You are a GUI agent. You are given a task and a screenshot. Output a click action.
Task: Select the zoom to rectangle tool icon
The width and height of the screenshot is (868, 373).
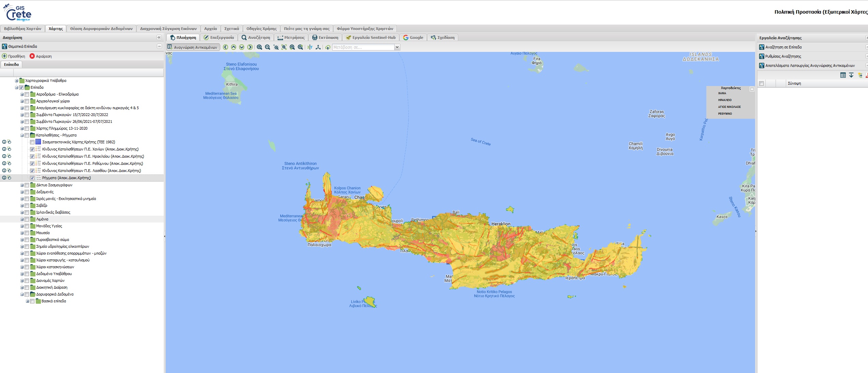(x=276, y=47)
